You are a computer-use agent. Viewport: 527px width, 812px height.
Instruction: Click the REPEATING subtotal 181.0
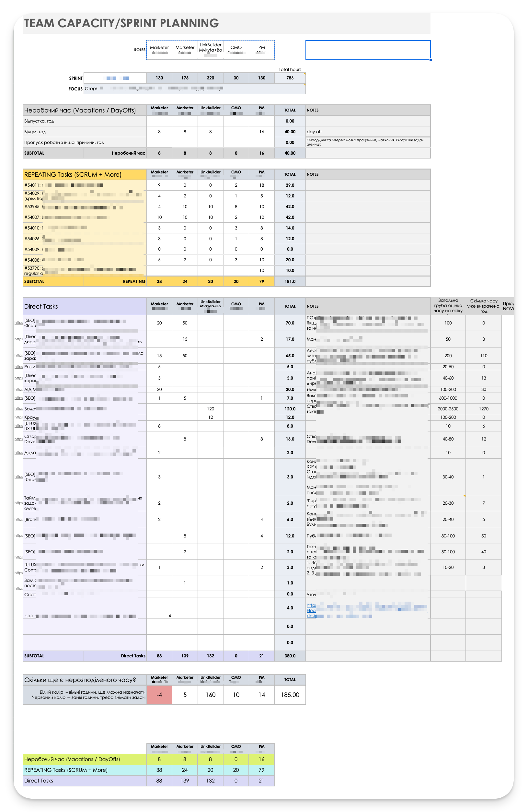tap(290, 281)
